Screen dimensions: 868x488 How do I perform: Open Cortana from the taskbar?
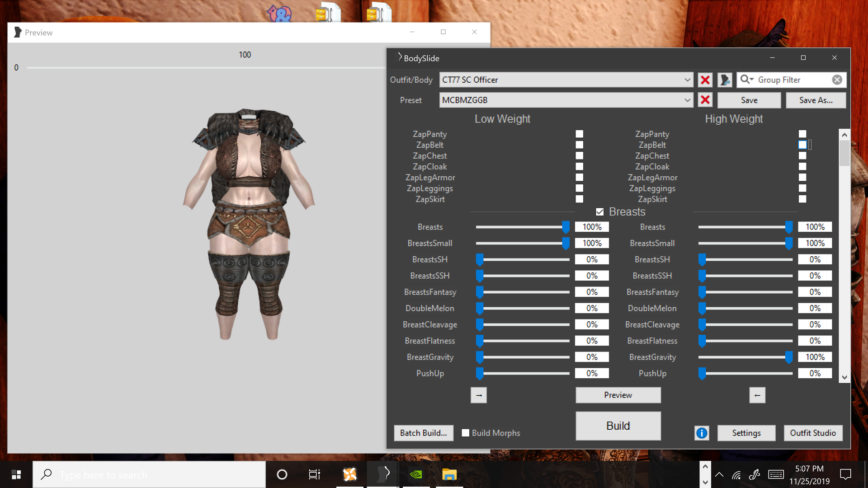[x=282, y=474]
